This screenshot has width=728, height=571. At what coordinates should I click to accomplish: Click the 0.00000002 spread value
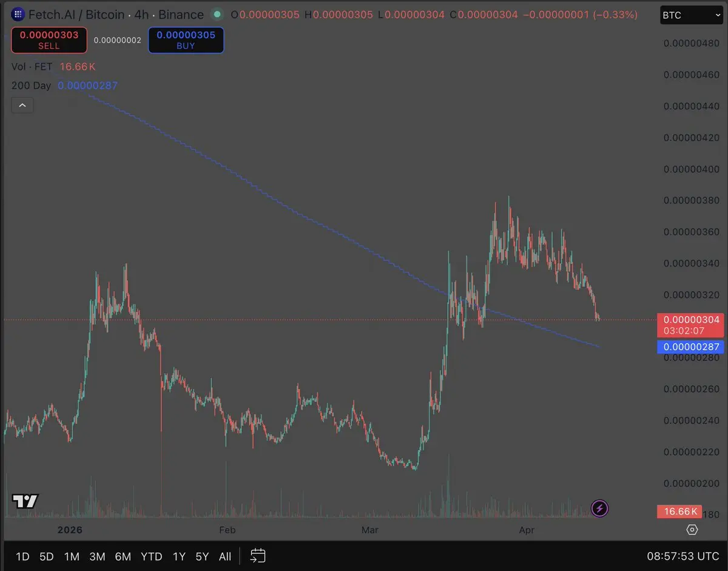[x=118, y=40]
